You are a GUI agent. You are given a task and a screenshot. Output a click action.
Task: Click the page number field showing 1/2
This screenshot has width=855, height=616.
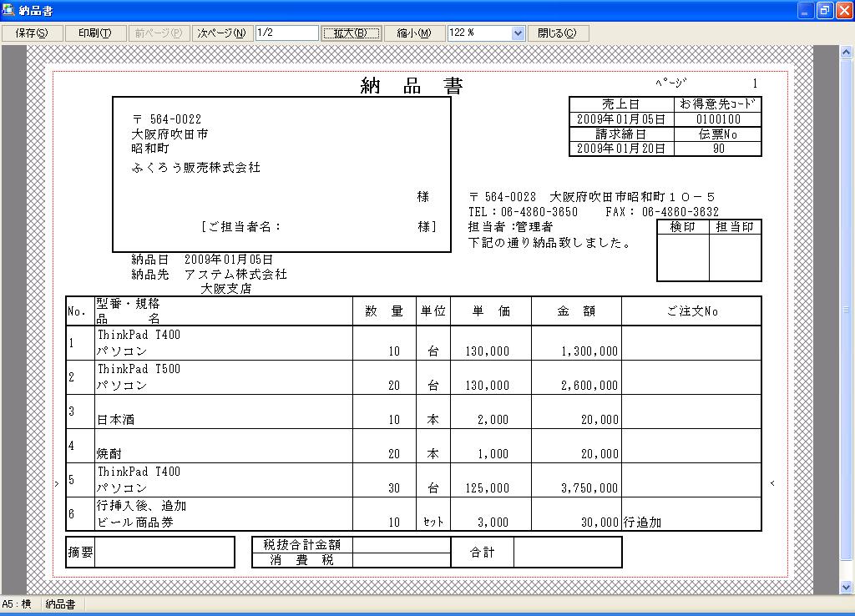pos(287,33)
